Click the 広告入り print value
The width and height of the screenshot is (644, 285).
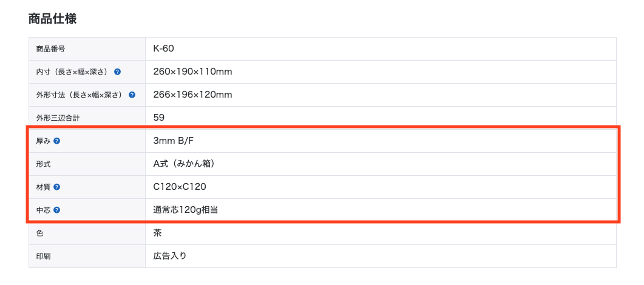pyautogui.click(x=170, y=256)
